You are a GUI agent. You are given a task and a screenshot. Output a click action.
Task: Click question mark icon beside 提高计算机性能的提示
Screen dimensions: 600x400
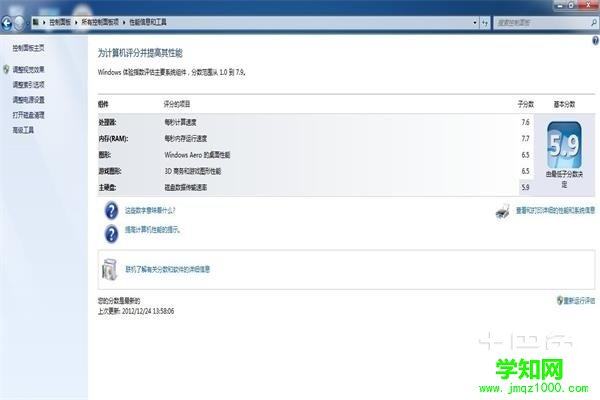[111, 233]
